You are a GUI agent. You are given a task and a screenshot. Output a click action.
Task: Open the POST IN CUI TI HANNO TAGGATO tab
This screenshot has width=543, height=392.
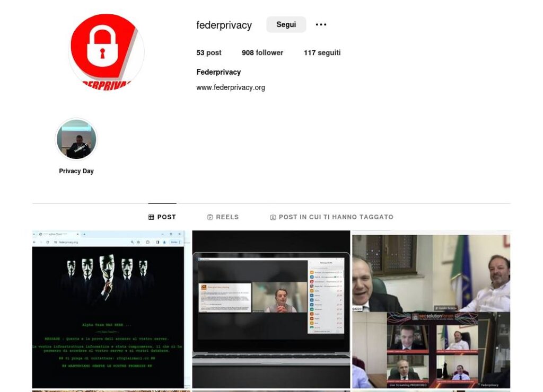[x=331, y=217]
